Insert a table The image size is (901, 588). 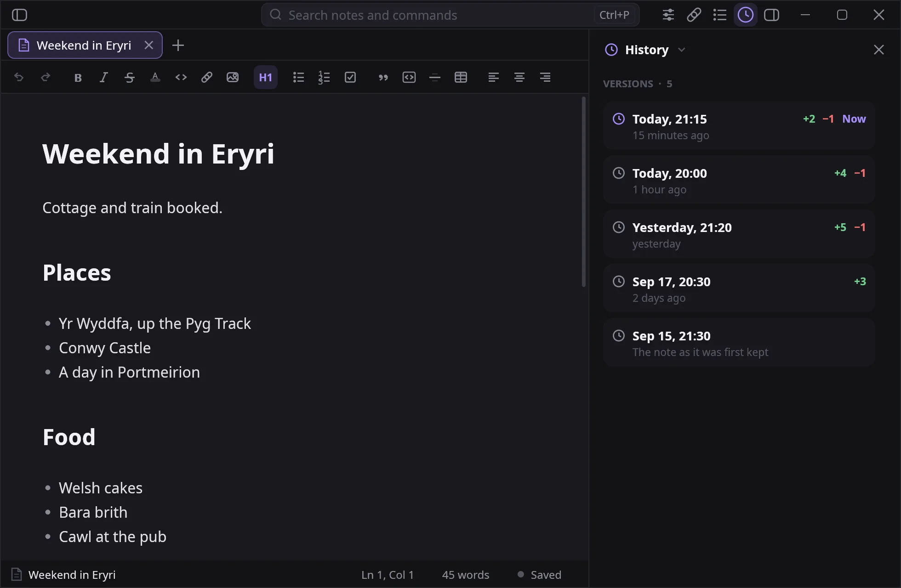tap(461, 77)
